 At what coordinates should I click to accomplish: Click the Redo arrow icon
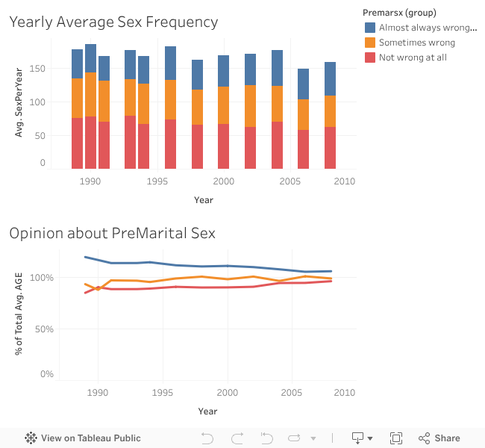[237, 438]
